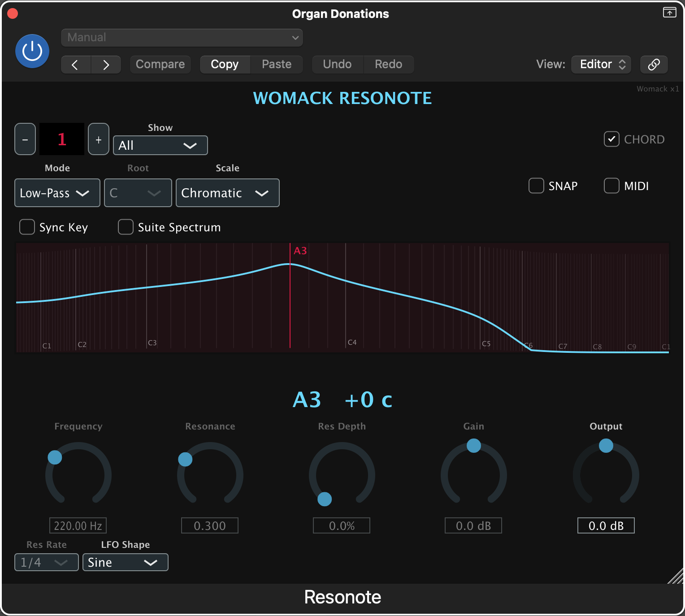685x616 pixels.
Task: Click the Output 0.0 dB value field
Action: 606,525
